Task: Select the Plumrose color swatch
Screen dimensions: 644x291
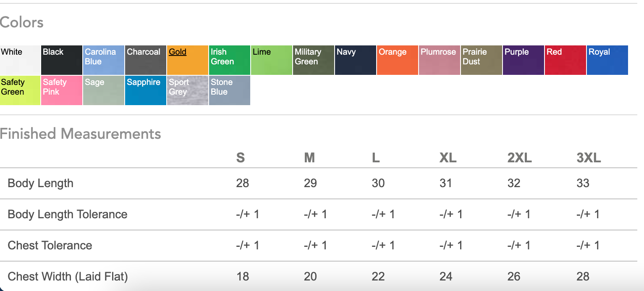Action: [440, 60]
